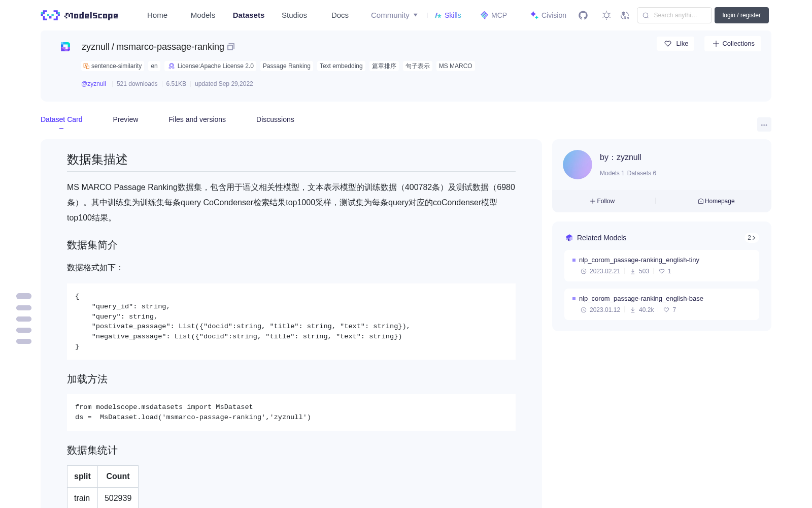This screenshot has width=812, height=508.
Task: Go to the Home nav item
Action: pyautogui.click(x=157, y=15)
